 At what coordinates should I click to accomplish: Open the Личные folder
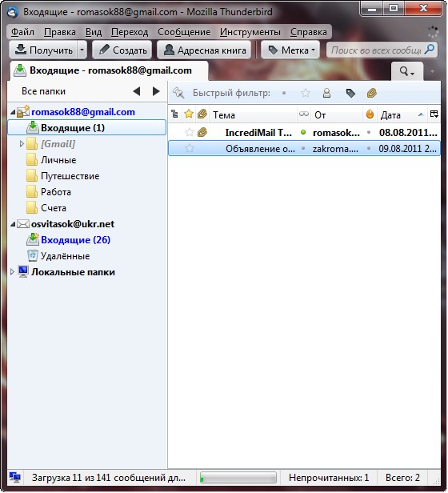click(x=58, y=160)
